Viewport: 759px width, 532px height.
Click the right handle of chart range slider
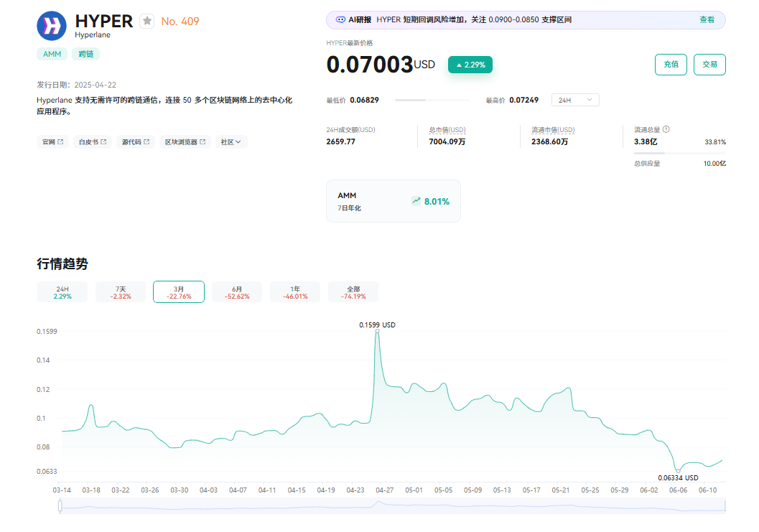coord(725,506)
